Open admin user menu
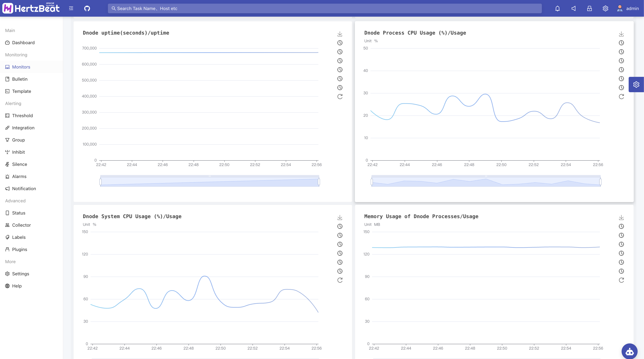644x359 pixels. point(628,9)
